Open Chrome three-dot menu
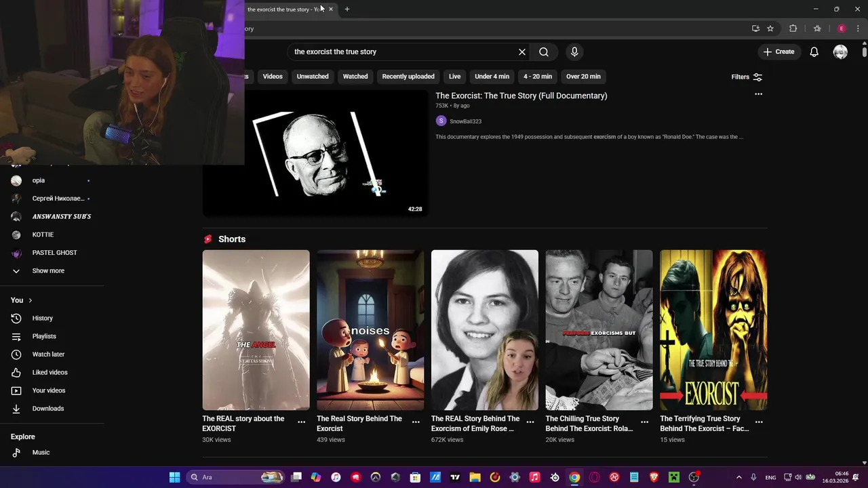The width and height of the screenshot is (868, 488). click(x=858, y=28)
